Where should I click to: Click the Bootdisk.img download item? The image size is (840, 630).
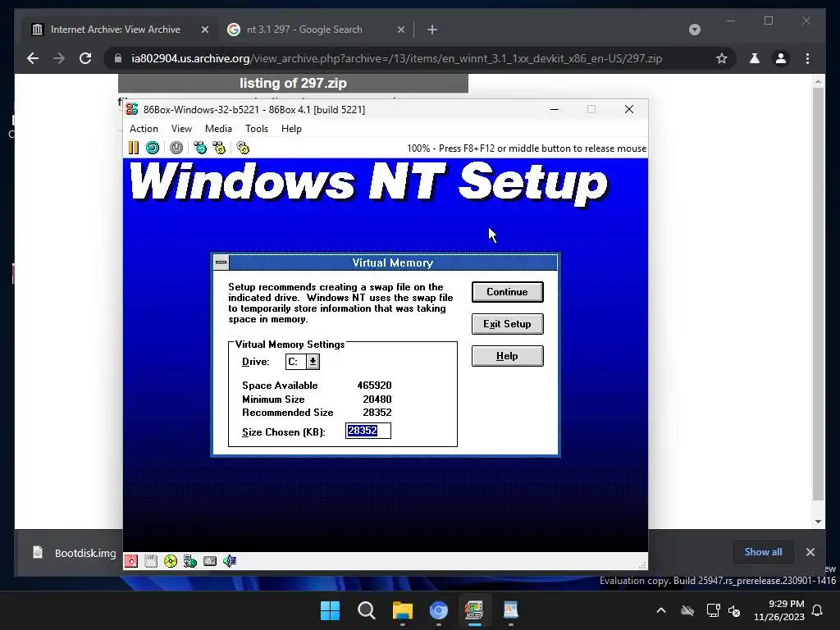click(x=75, y=553)
